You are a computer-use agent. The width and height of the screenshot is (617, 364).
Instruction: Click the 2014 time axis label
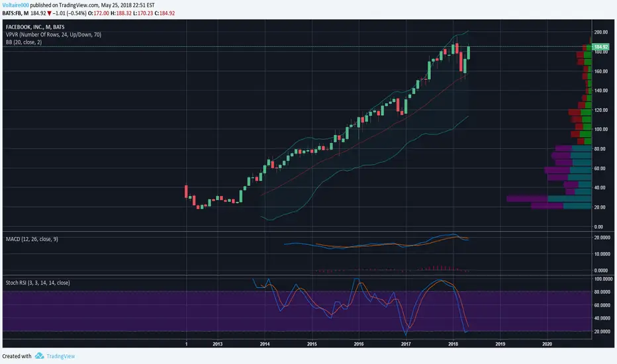pos(265,344)
